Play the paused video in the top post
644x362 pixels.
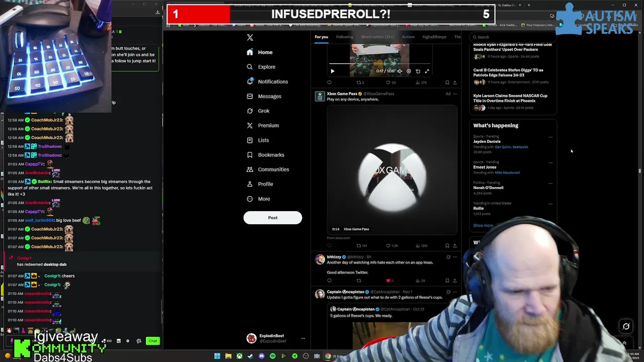[x=333, y=71]
